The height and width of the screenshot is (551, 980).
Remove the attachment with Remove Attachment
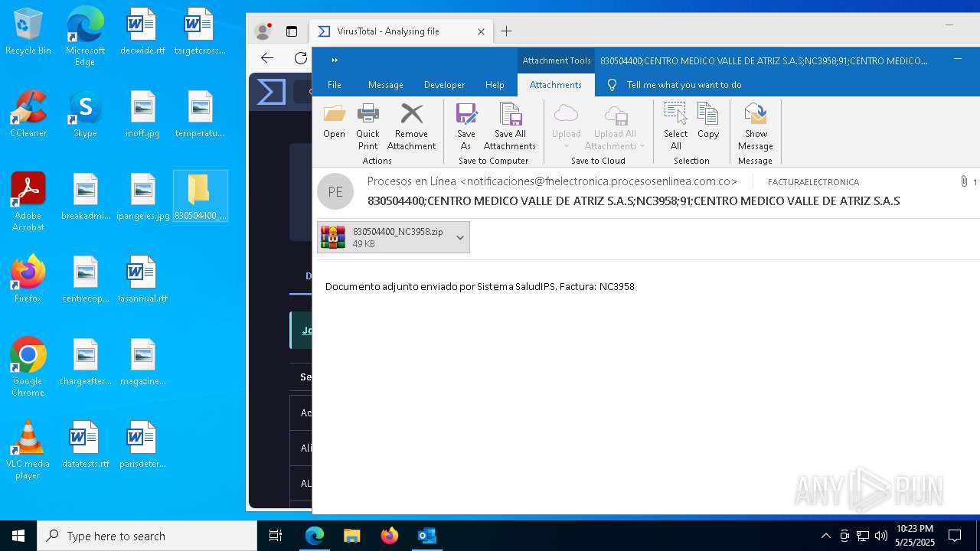point(411,126)
